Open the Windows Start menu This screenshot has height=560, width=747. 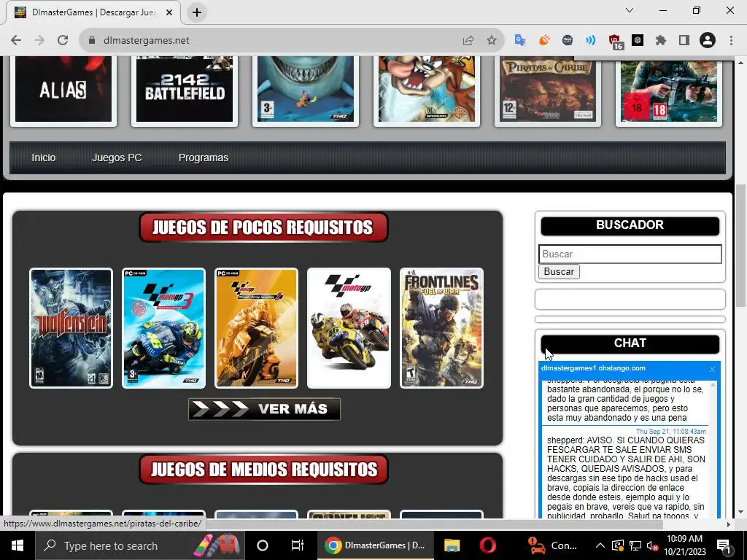point(18,545)
